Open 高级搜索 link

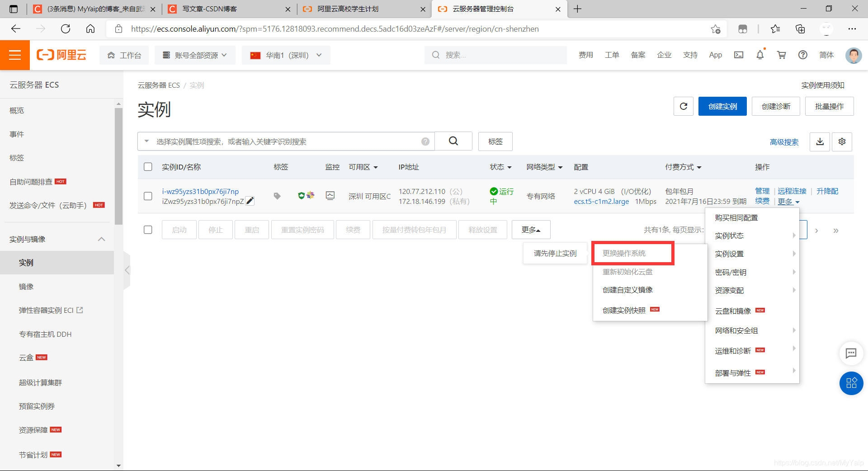click(x=784, y=142)
